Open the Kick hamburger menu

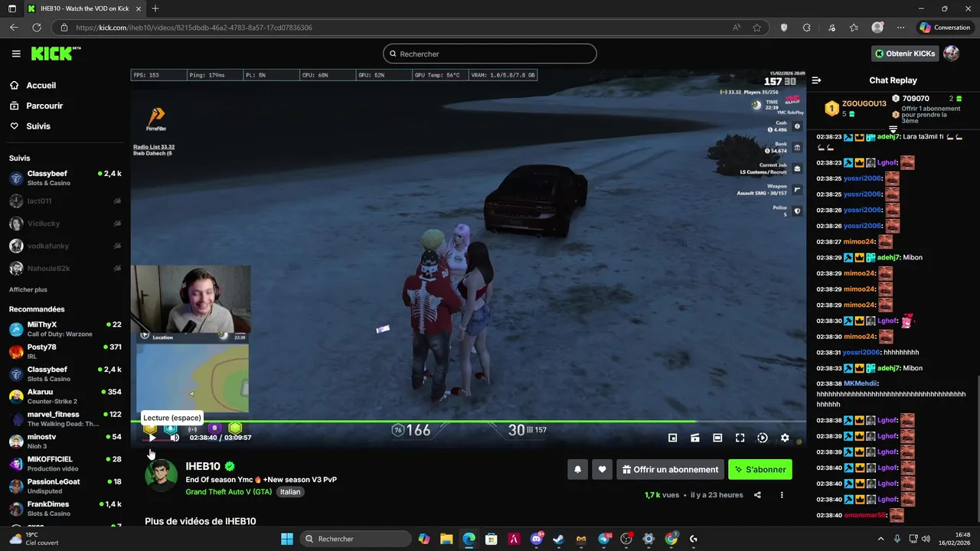click(x=16, y=54)
